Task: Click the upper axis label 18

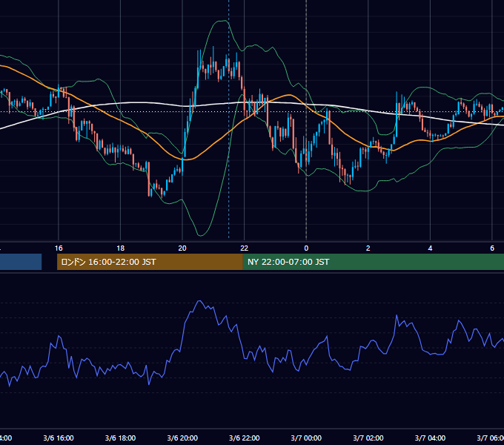Action: tap(120, 248)
